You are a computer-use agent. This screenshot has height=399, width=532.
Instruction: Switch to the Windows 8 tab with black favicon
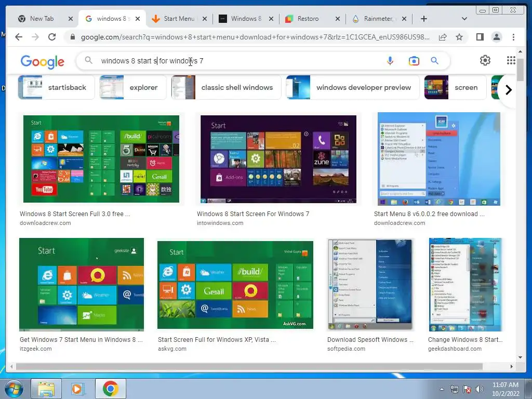tap(246, 19)
